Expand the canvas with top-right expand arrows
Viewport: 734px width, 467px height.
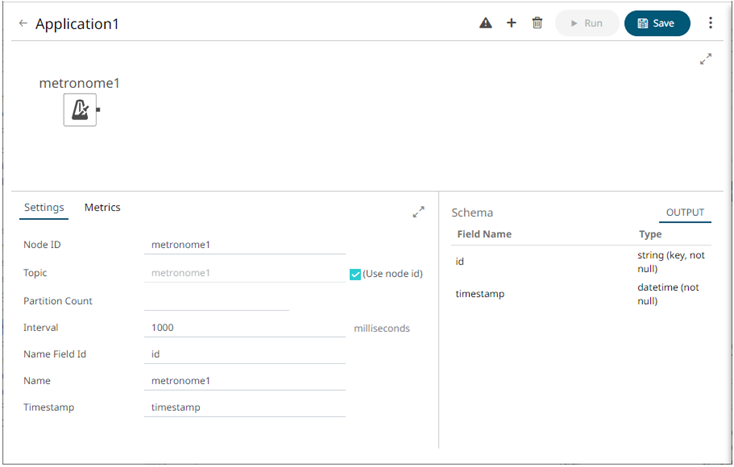(706, 59)
